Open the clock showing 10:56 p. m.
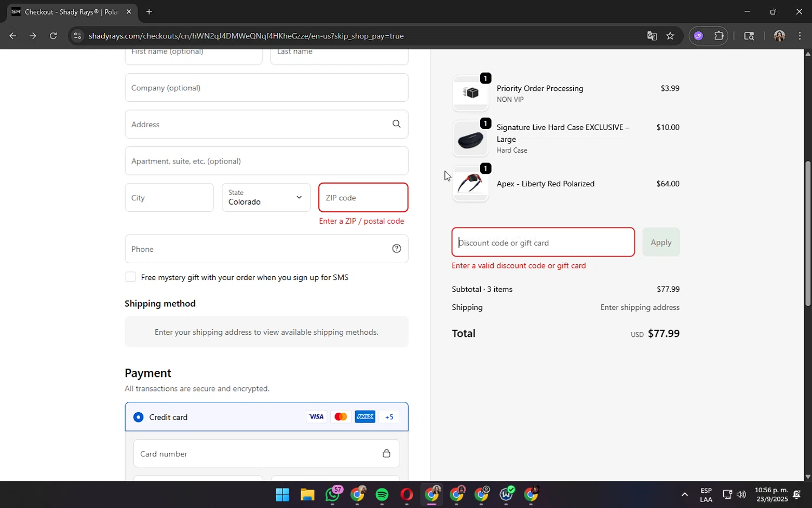The width and height of the screenshot is (812, 508). (771, 494)
